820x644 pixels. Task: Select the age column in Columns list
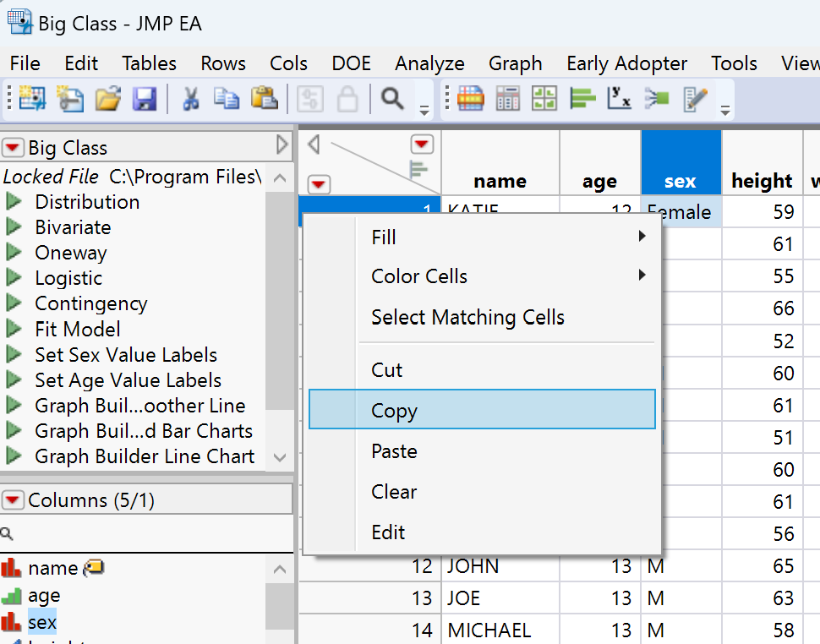coord(44,596)
